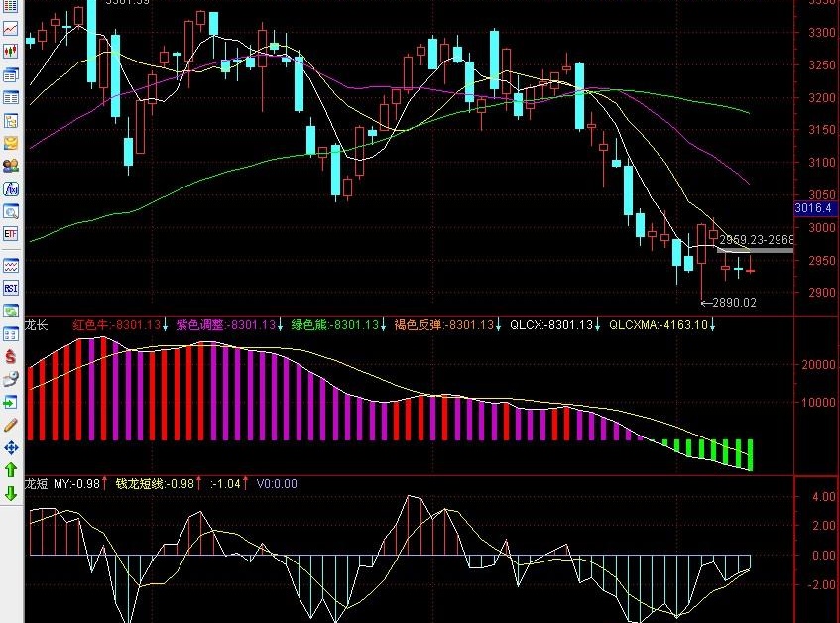Click the 2959.23-2968 gap label
This screenshot has width=840, height=623.
[x=757, y=239]
